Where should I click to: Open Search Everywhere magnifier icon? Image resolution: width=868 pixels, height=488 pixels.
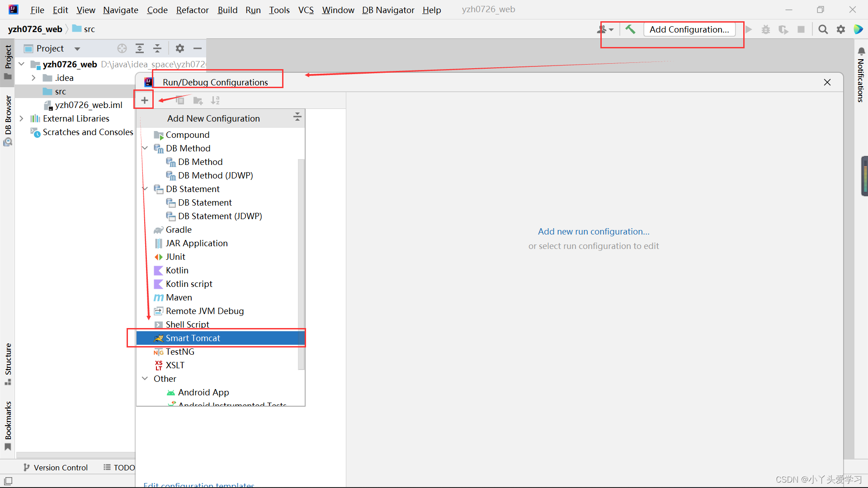tap(823, 29)
